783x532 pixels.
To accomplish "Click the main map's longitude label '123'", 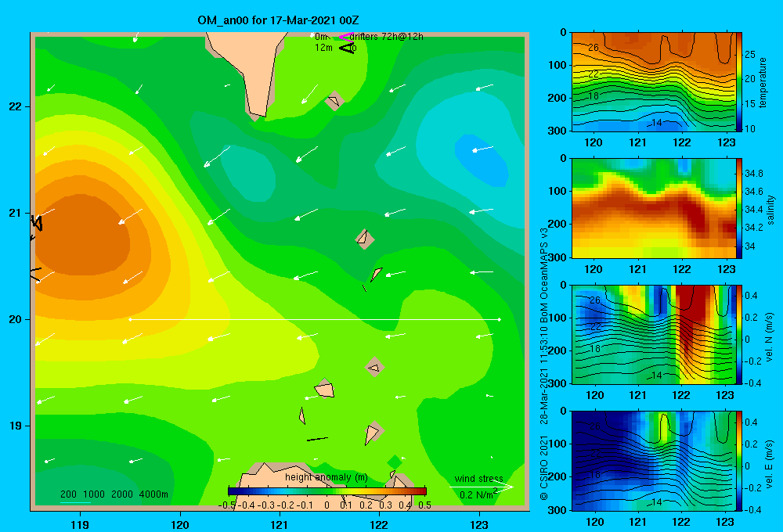I will point(479,524).
